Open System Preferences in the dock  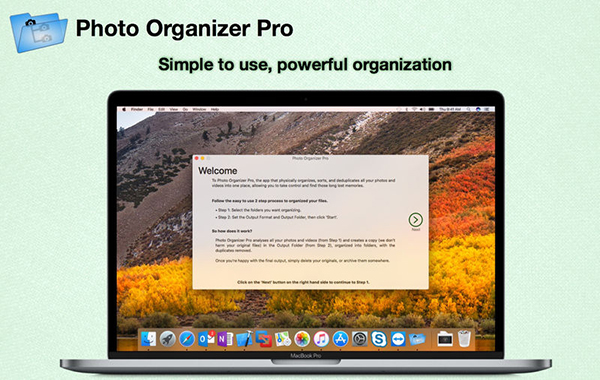click(x=360, y=339)
